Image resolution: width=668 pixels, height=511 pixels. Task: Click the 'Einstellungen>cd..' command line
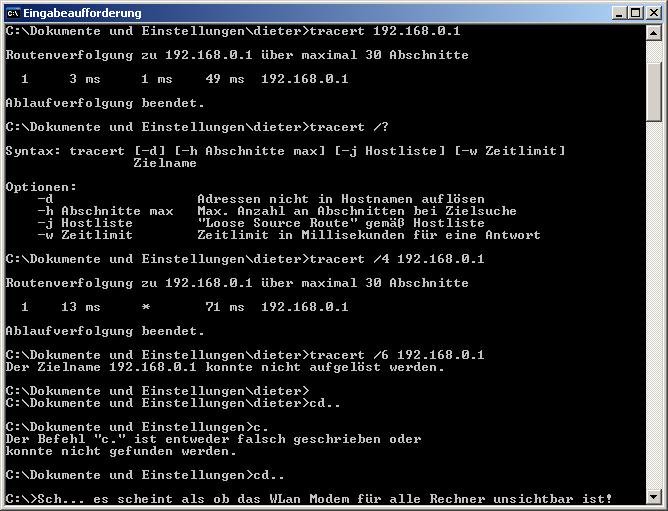pos(145,475)
